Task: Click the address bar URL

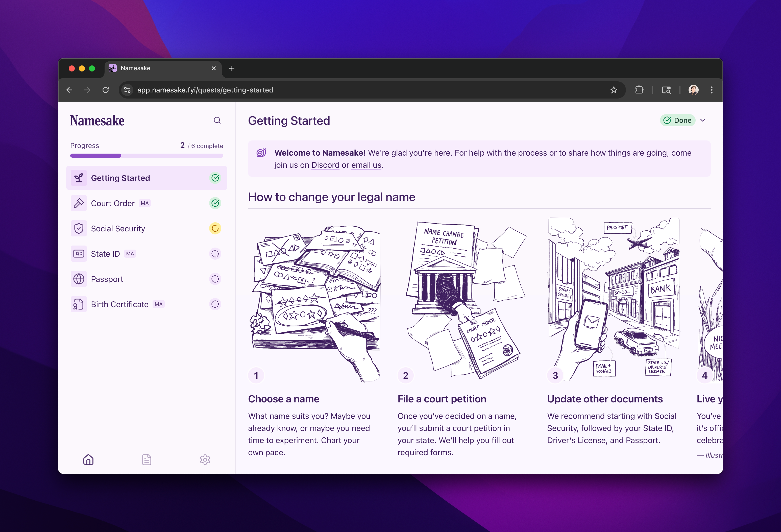Action: coord(205,90)
